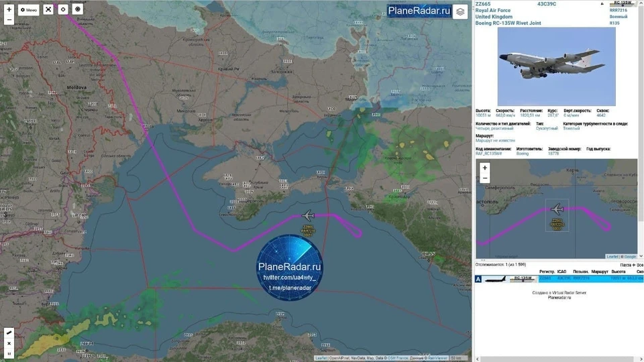Screen dimensions: 644x362
Task: Click the 4642 squawk value
Action: tap(601, 115)
